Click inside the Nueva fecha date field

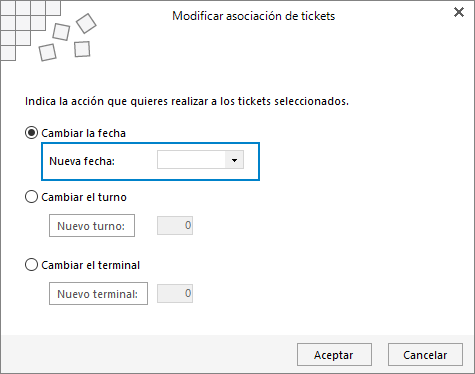click(191, 160)
